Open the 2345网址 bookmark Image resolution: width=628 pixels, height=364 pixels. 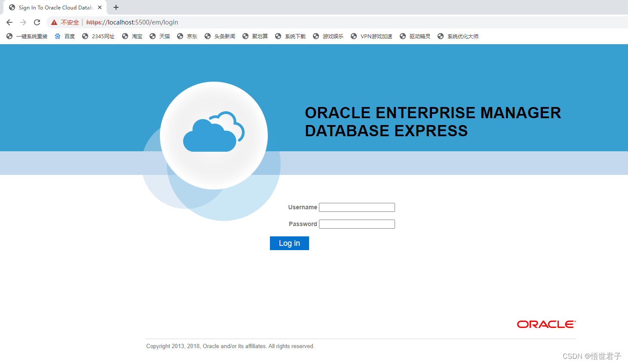point(98,37)
